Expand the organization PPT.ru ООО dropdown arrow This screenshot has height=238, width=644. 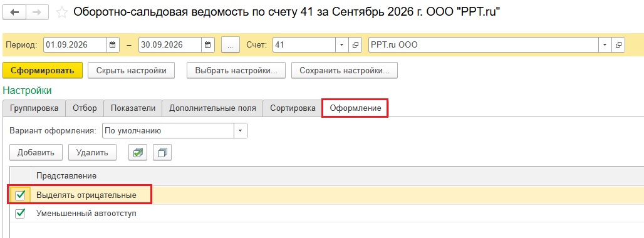605,44
